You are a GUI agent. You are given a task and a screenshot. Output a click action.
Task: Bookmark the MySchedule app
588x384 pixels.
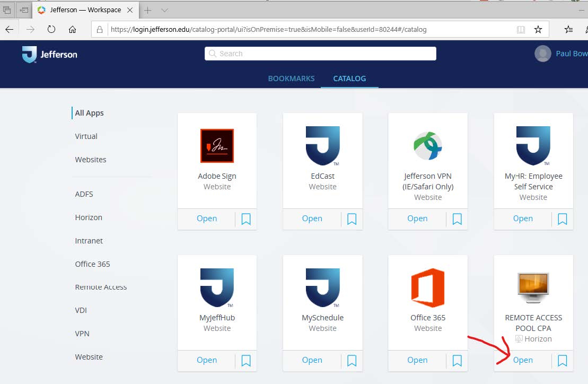pyautogui.click(x=352, y=360)
